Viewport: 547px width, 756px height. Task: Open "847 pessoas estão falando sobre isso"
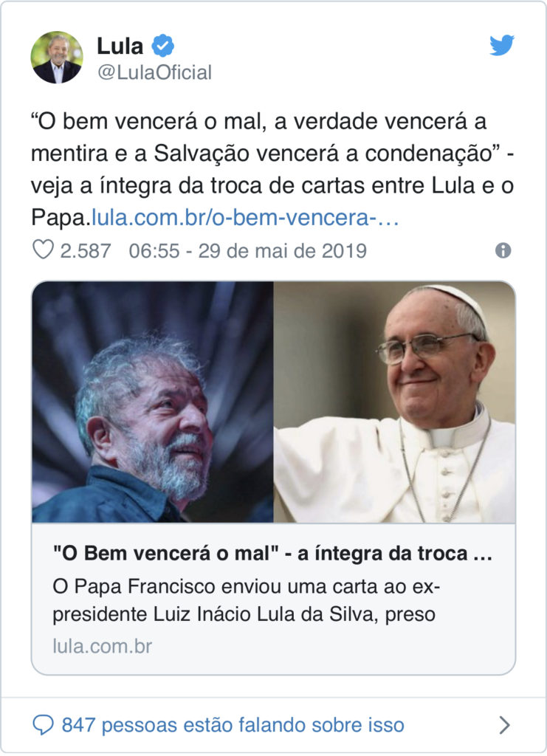pos(233,725)
